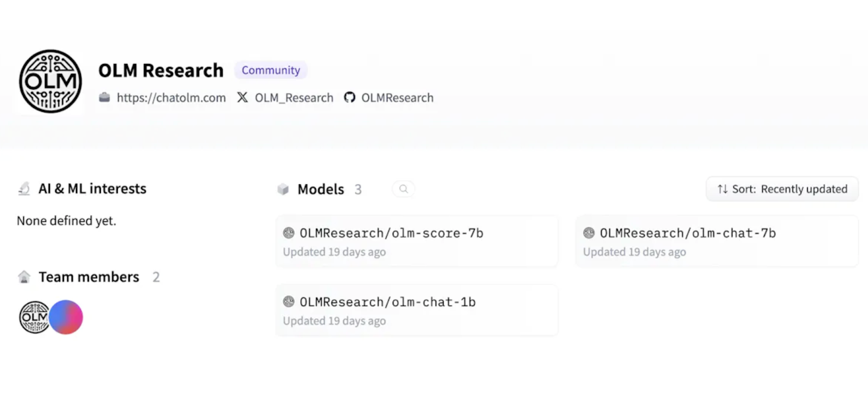Open the OLM-logo team member avatar
Viewport: 868px width, 417px height.
tap(34, 317)
